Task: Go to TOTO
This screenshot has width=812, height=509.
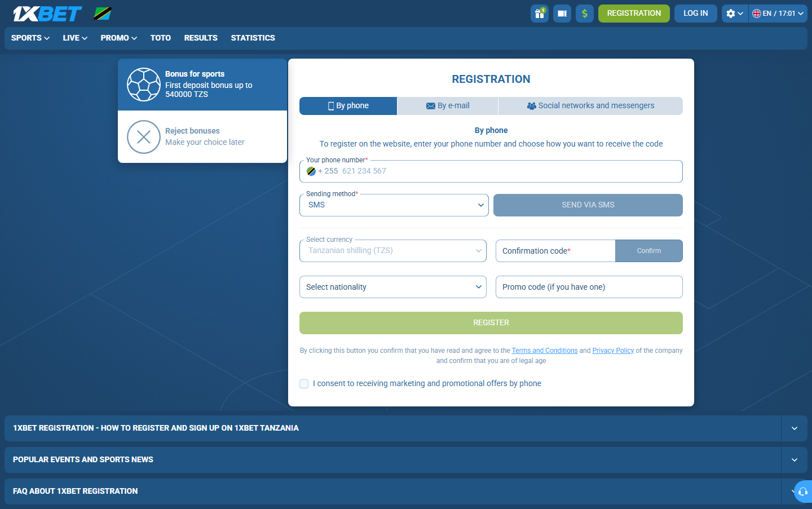Action: 161,38
